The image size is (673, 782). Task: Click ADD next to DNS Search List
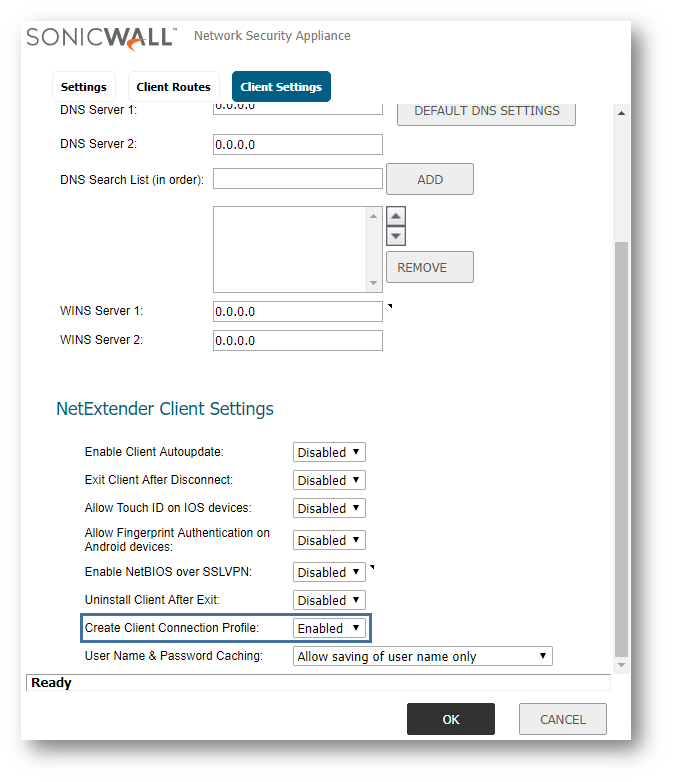pos(429,179)
